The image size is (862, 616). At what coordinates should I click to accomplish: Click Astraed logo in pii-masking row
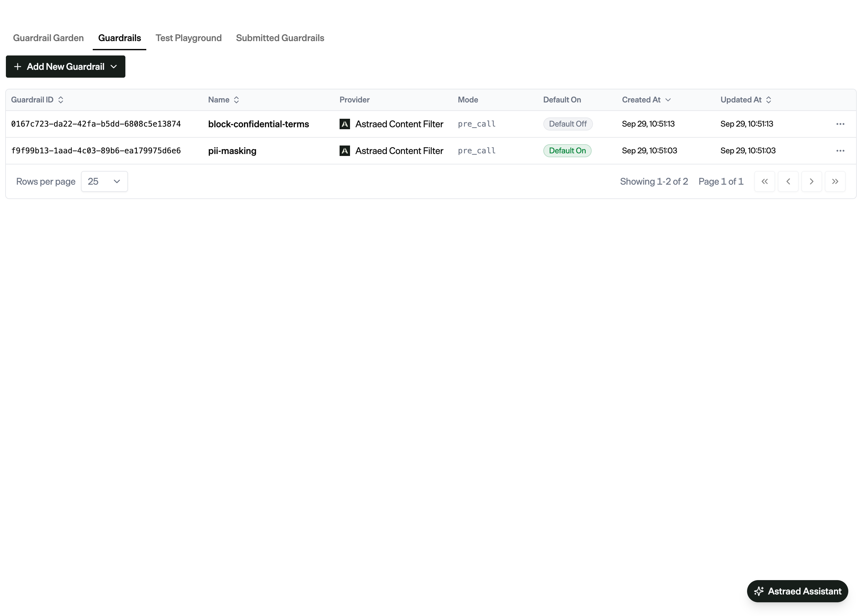[345, 151]
